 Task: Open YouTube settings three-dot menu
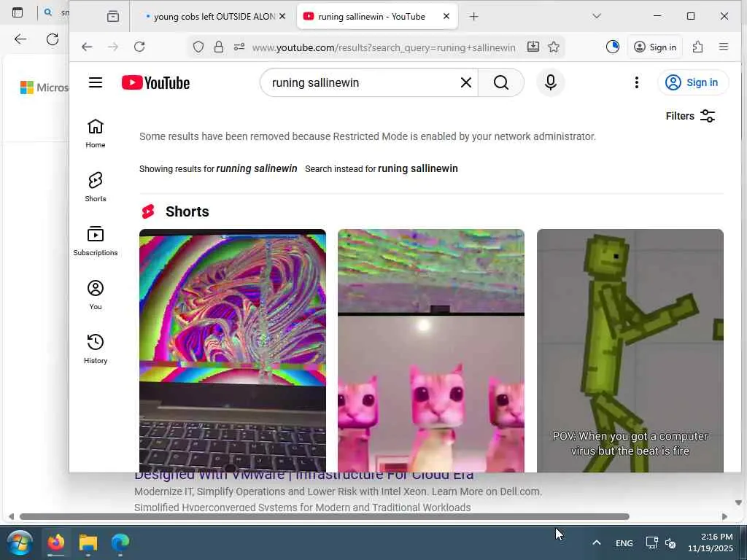[x=636, y=82]
